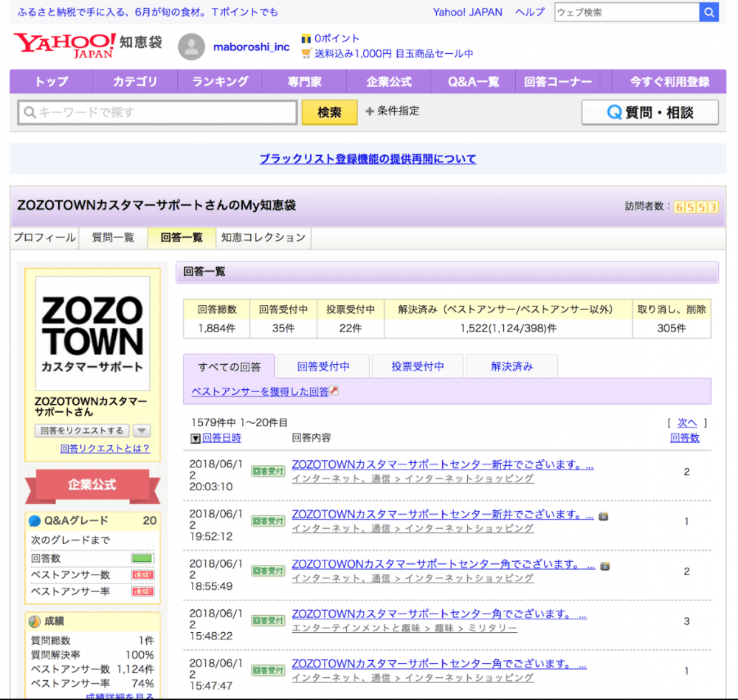Open the 回答コーナー navigation menu item

[558, 81]
